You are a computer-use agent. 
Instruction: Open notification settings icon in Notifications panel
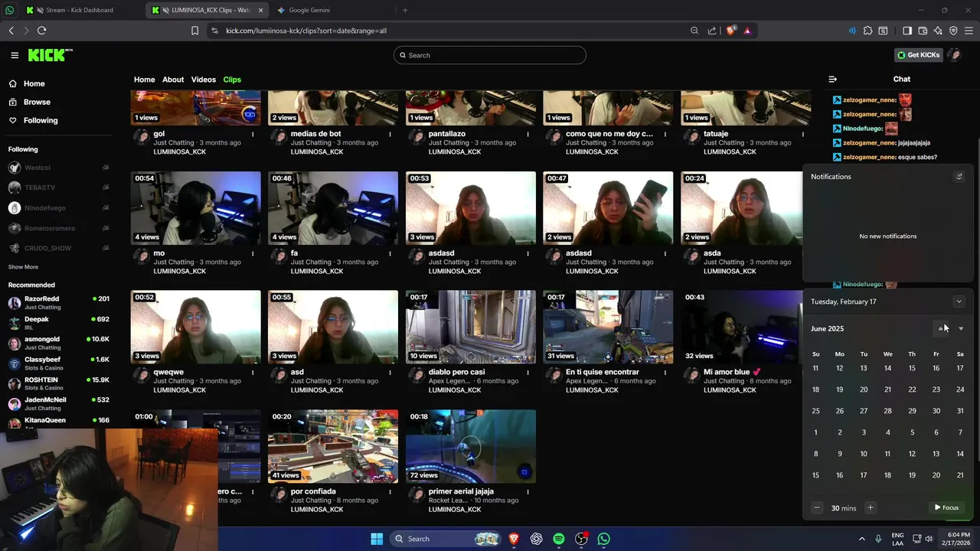coord(959,177)
